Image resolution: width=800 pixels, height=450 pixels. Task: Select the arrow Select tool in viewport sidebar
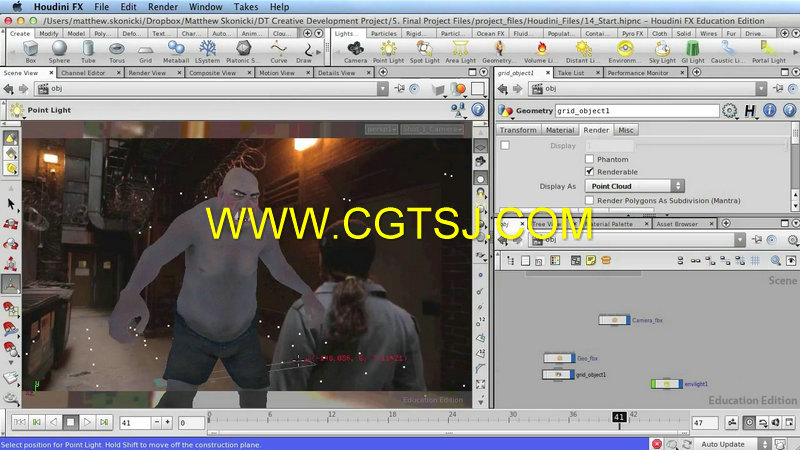click(x=10, y=204)
